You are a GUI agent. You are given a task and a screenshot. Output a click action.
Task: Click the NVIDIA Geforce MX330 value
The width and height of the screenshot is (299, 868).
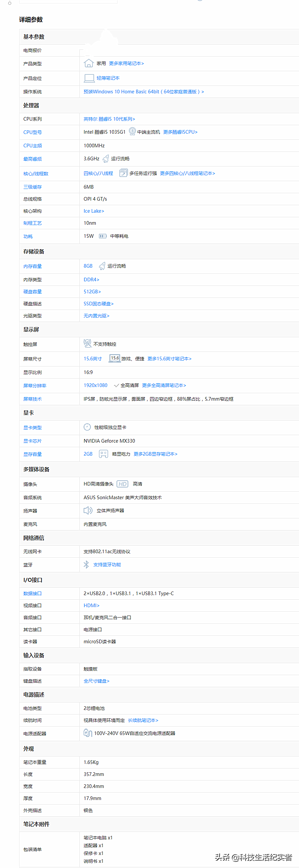[x=109, y=441]
